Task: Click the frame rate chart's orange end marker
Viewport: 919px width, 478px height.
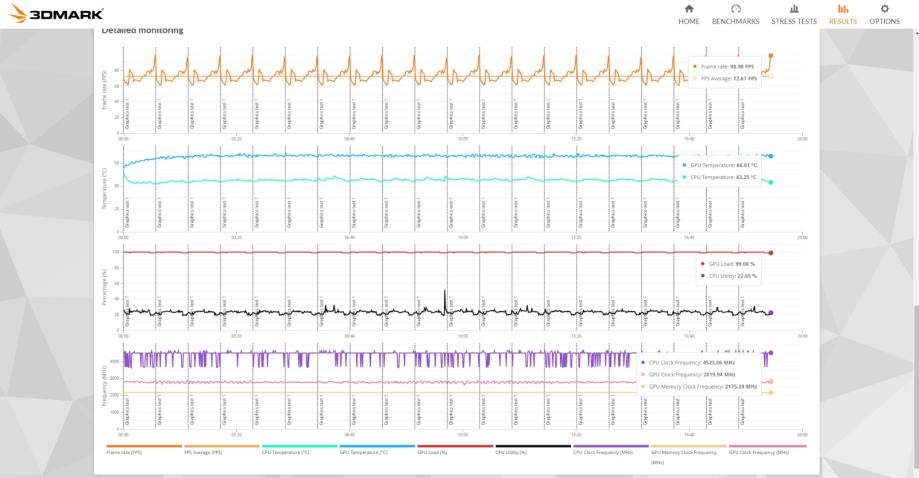Action: [x=771, y=56]
